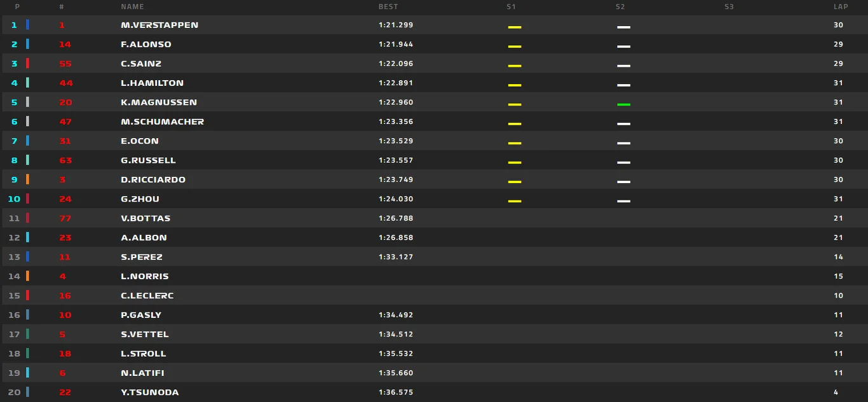Image resolution: width=868 pixels, height=402 pixels.
Task: Open Y.TSUNODA's driver entry
Action: point(149,392)
